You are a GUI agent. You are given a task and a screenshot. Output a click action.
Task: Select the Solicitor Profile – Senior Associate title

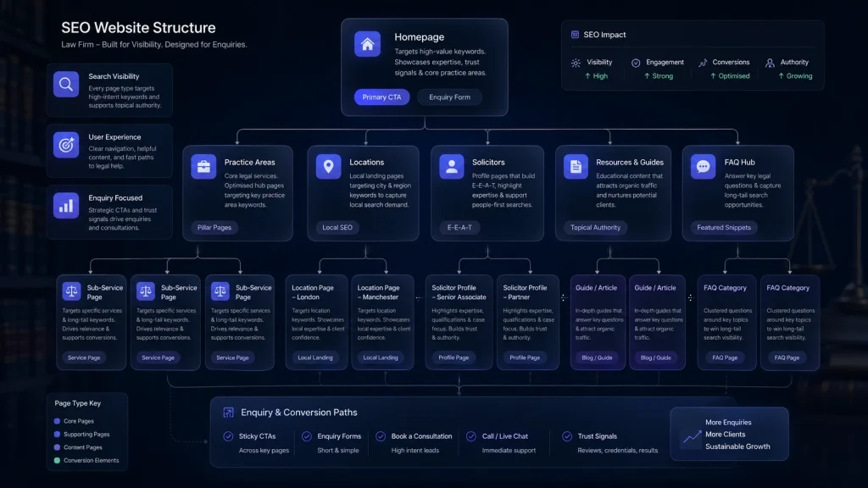[x=459, y=292]
